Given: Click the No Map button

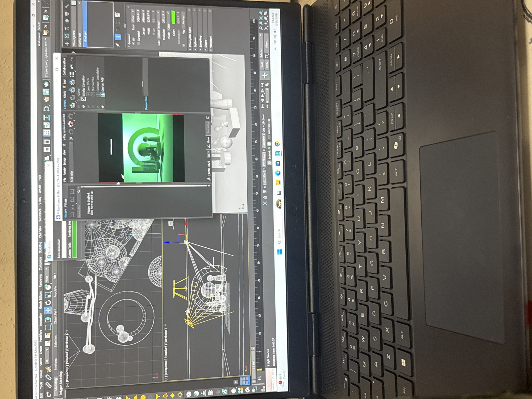Looking at the screenshot, I should click(x=183, y=20).
